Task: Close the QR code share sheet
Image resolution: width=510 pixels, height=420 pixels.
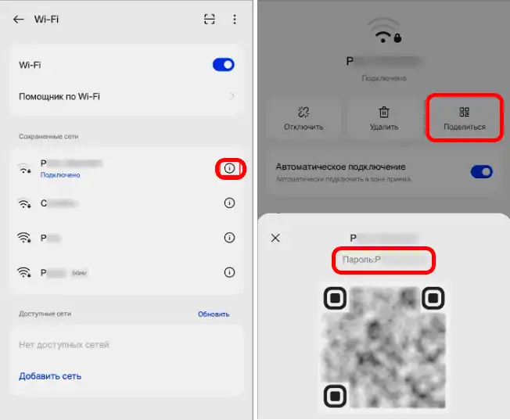Action: (x=275, y=238)
